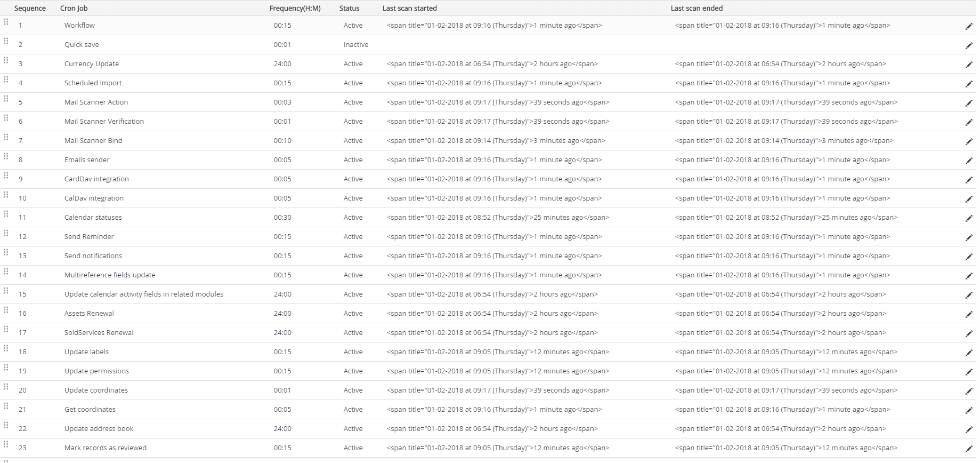This screenshot has width=980, height=463.
Task: Click sequence number 23
Action: point(22,448)
